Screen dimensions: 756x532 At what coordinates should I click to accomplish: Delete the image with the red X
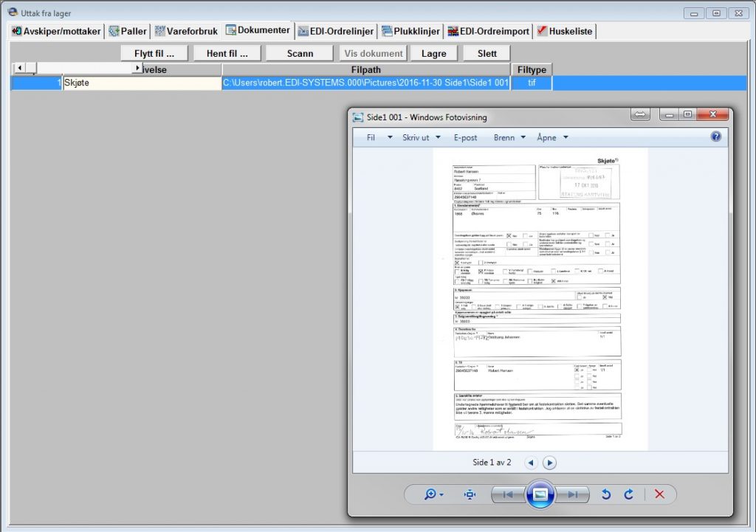coord(659,494)
